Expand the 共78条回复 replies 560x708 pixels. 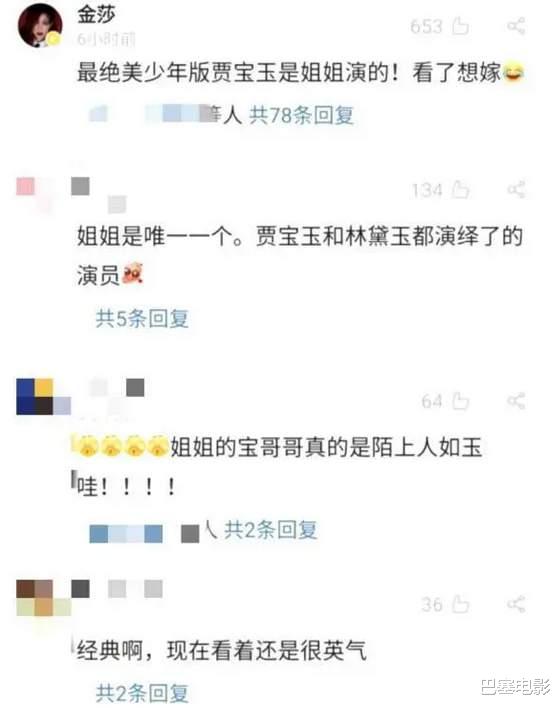[301, 115]
